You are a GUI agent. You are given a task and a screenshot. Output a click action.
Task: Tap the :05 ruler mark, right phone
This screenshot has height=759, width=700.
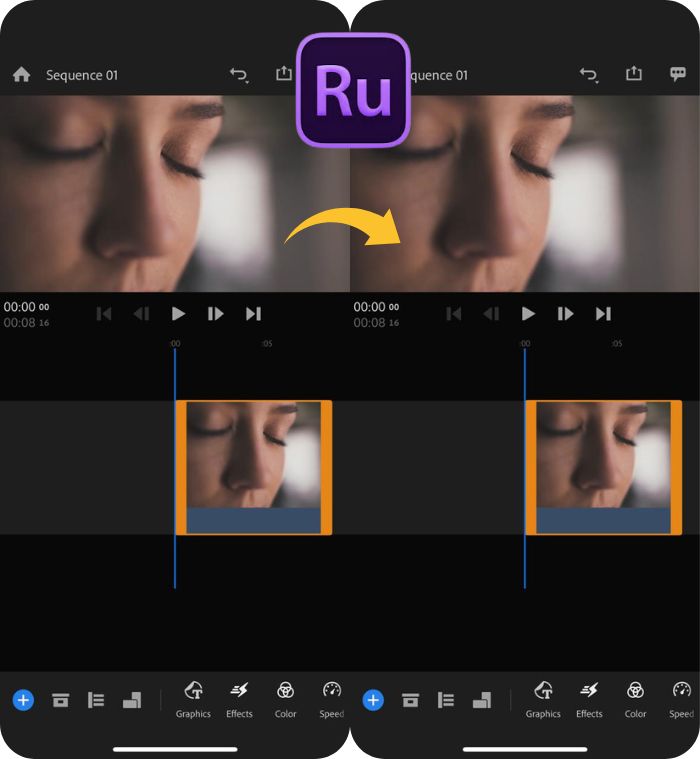point(617,343)
